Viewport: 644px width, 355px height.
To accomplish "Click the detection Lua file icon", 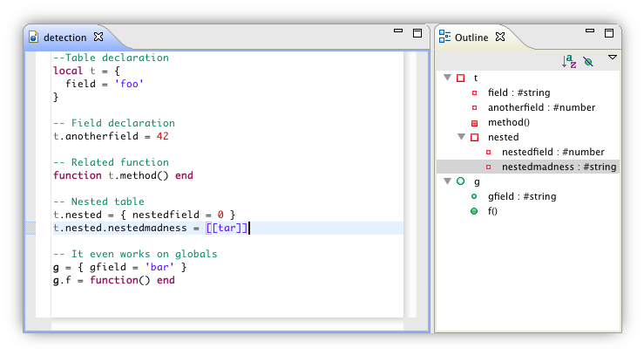I will click(34, 38).
